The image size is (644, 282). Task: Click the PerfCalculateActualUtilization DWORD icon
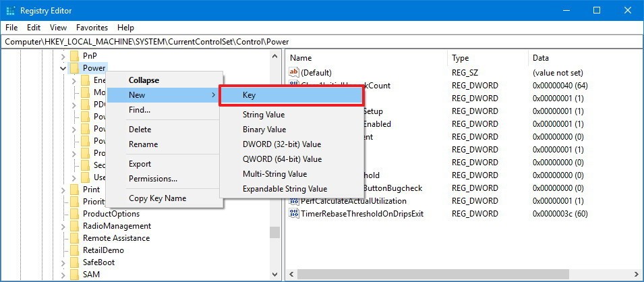[294, 201]
